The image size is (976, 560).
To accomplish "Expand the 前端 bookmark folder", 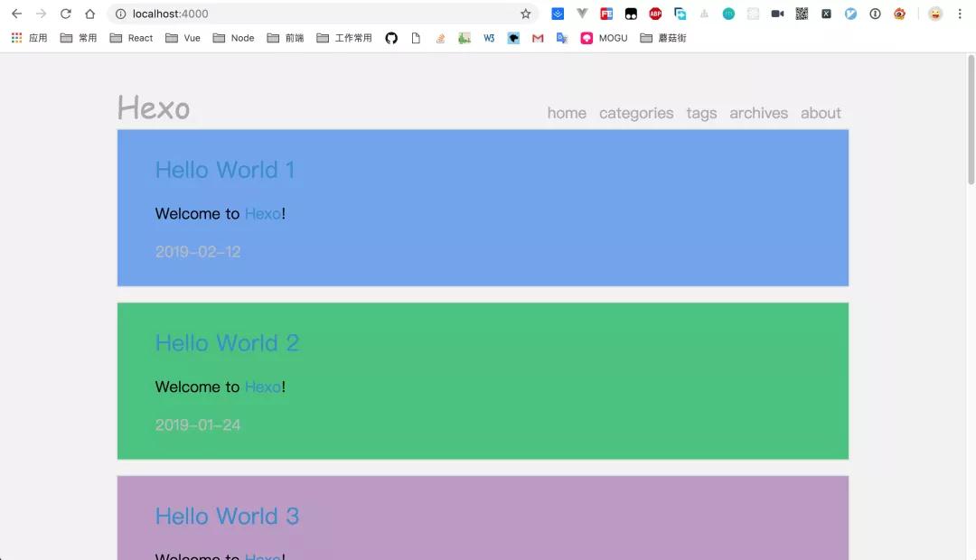I will (285, 38).
